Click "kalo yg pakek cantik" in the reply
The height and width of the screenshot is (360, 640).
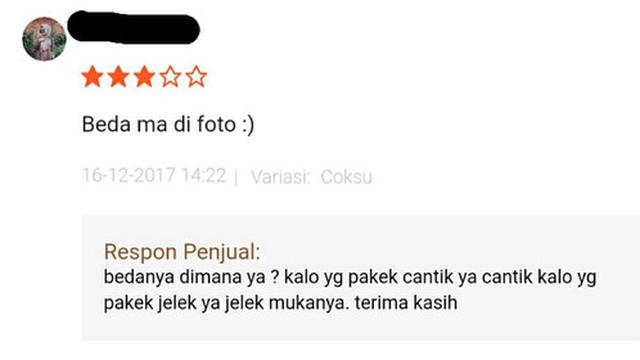[x=369, y=278]
